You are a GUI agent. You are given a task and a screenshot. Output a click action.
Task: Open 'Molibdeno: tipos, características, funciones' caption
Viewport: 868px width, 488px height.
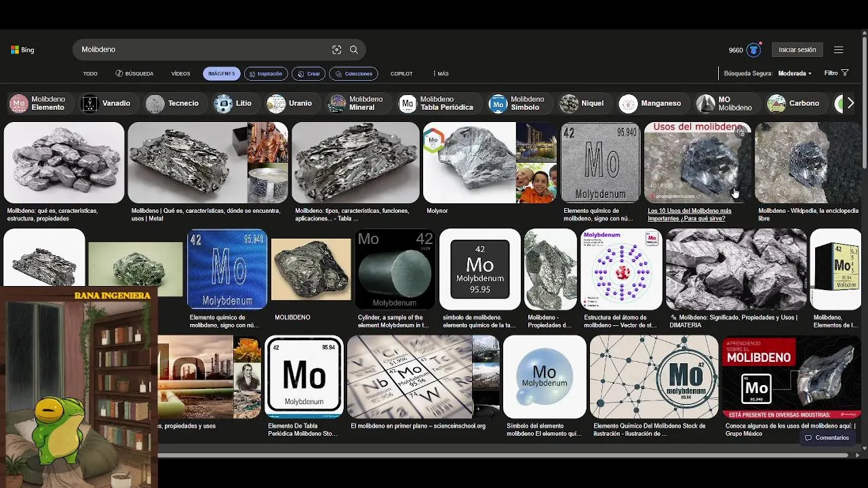click(x=352, y=215)
